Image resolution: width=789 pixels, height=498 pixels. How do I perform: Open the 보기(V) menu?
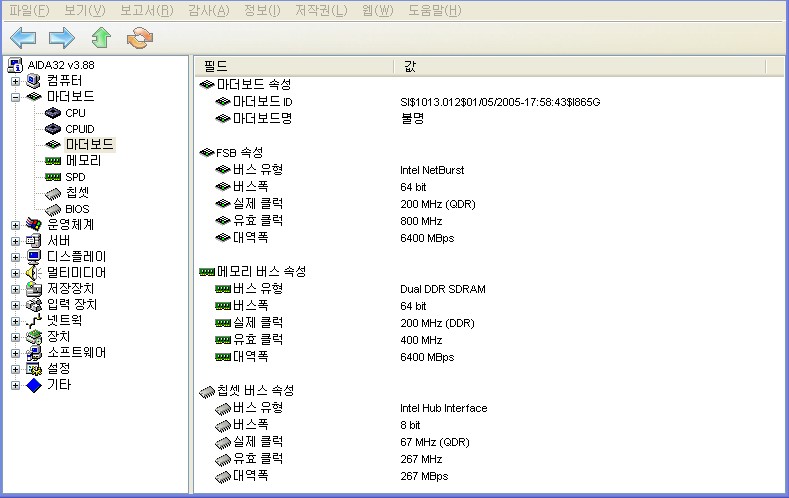[85, 10]
